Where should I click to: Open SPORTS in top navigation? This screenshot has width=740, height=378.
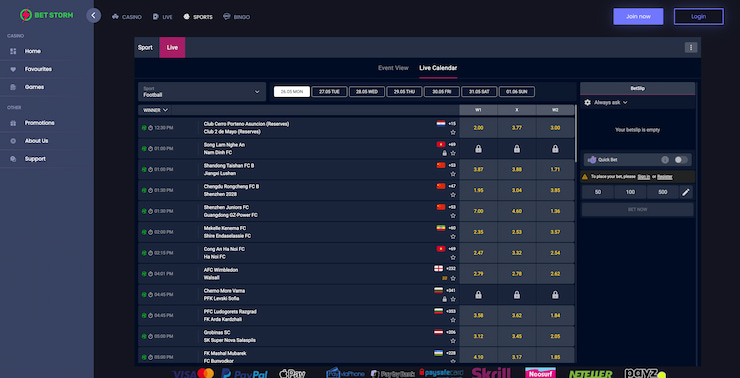[x=198, y=17]
